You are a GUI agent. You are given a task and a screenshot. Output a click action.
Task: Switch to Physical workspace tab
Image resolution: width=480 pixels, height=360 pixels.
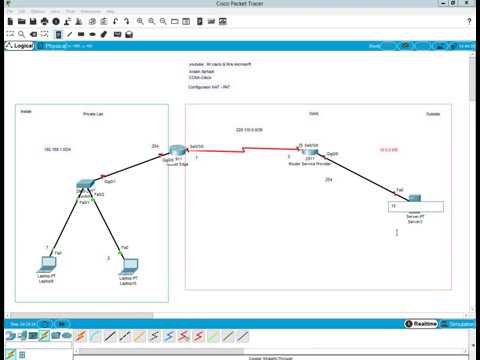(x=53, y=46)
